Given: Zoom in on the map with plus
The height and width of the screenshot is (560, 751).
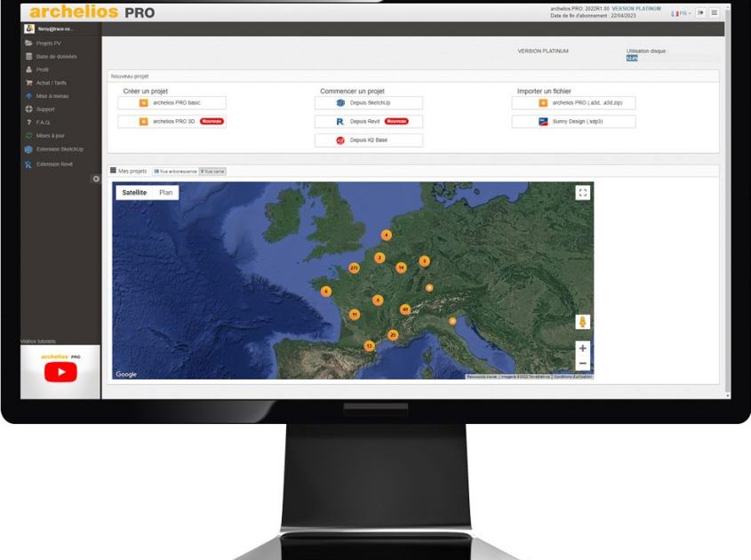Looking at the screenshot, I should pos(582,348).
